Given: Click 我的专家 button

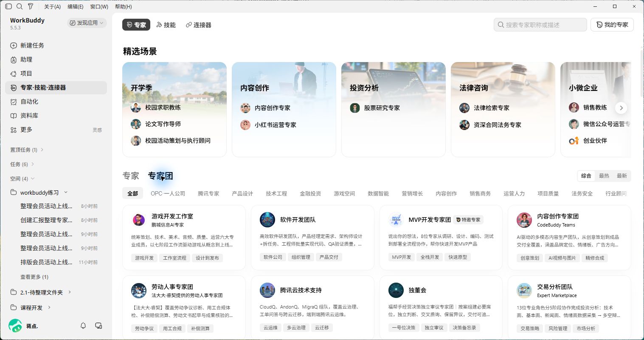Looking at the screenshot, I should [x=612, y=25].
